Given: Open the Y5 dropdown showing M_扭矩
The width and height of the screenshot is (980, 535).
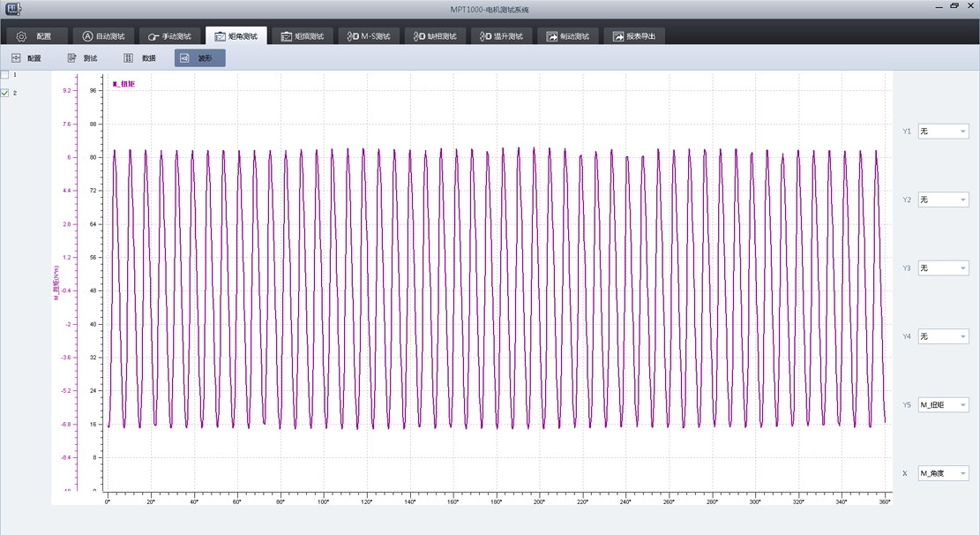Looking at the screenshot, I should [x=943, y=405].
